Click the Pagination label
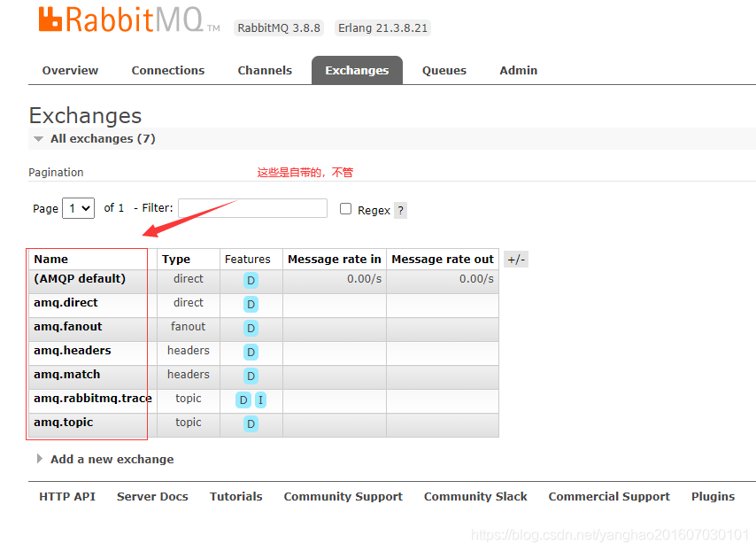This screenshot has height=551, width=756. coord(56,173)
